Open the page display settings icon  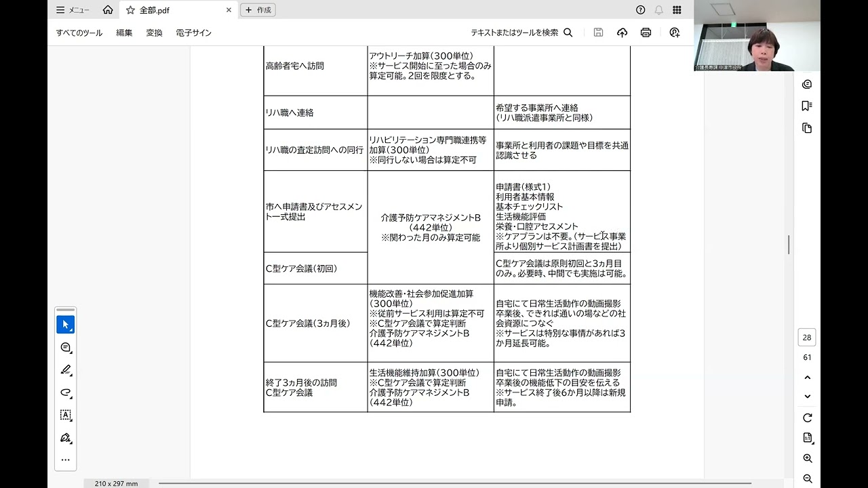[x=807, y=438]
